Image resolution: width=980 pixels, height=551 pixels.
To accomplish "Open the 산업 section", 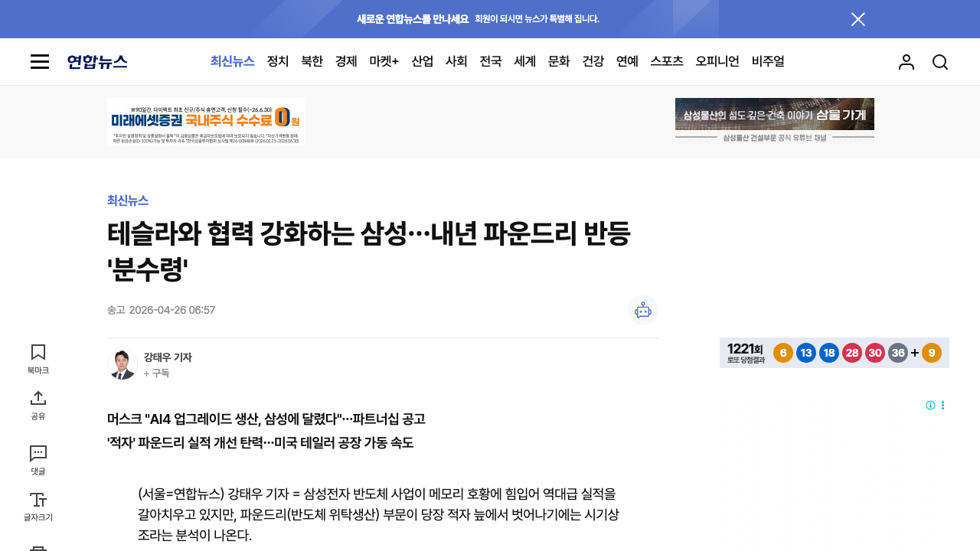I will (x=423, y=62).
